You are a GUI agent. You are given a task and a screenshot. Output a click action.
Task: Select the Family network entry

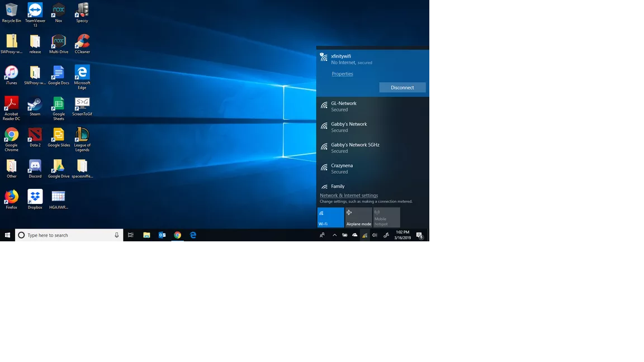point(372,187)
